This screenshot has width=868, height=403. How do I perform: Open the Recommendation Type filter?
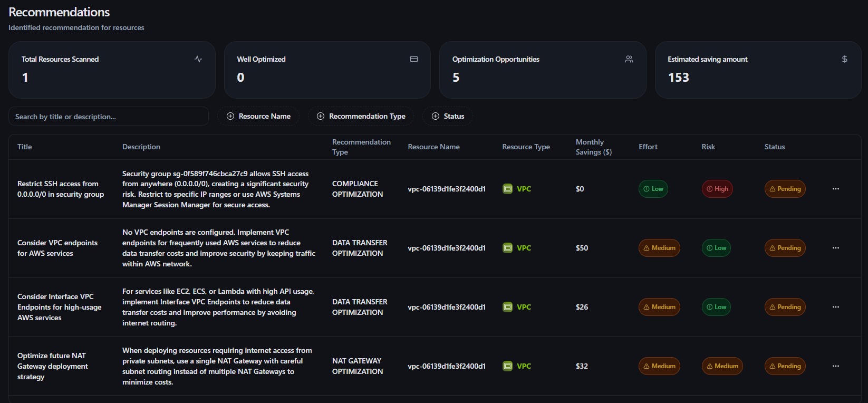click(361, 116)
